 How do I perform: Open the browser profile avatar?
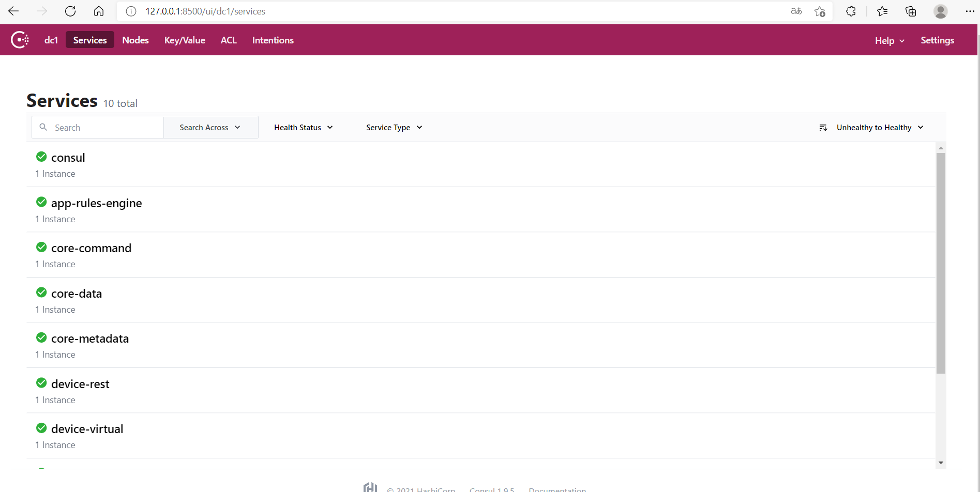click(x=941, y=11)
